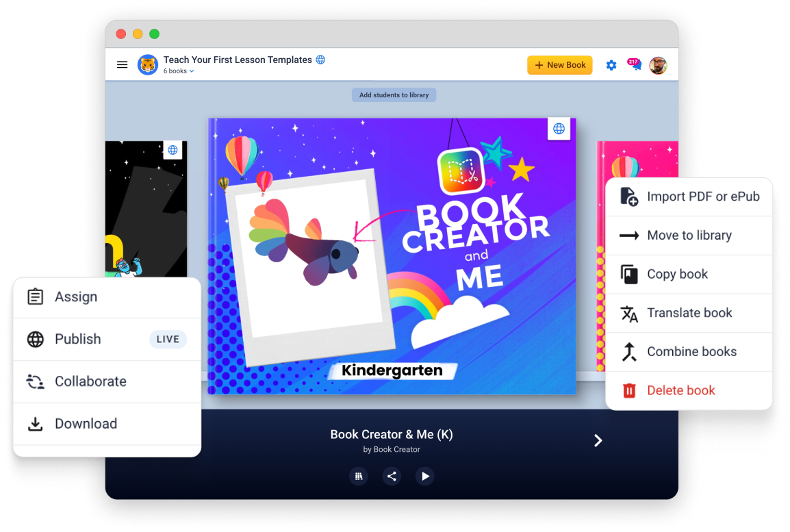Click the New Book button
Screen dimensions: 790x532
[560, 65]
